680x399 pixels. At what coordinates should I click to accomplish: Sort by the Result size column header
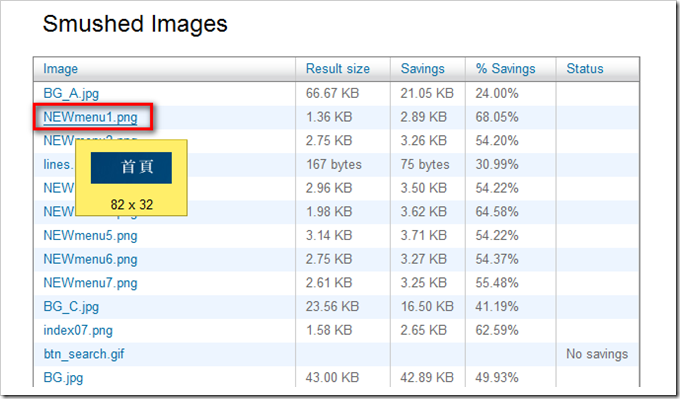click(x=338, y=69)
